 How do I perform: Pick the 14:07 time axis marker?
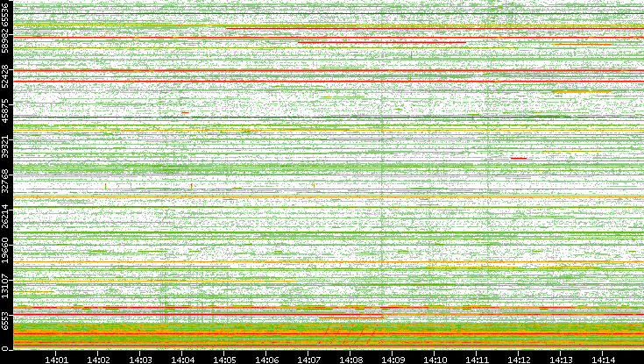[308, 358]
